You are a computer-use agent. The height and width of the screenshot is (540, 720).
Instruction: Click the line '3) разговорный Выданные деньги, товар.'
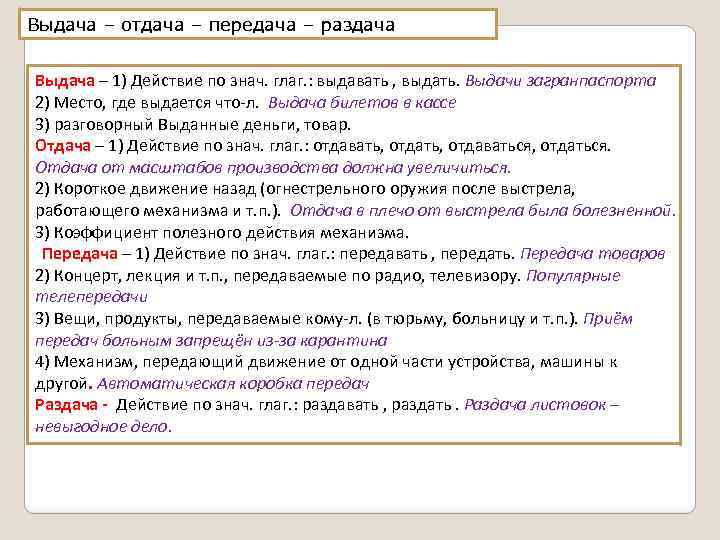pyautogui.click(x=193, y=125)
